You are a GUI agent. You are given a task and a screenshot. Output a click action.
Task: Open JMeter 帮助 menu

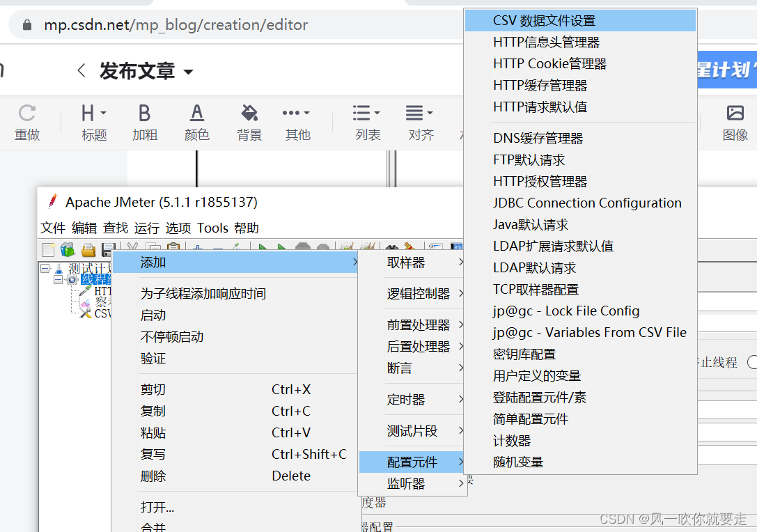click(x=247, y=228)
